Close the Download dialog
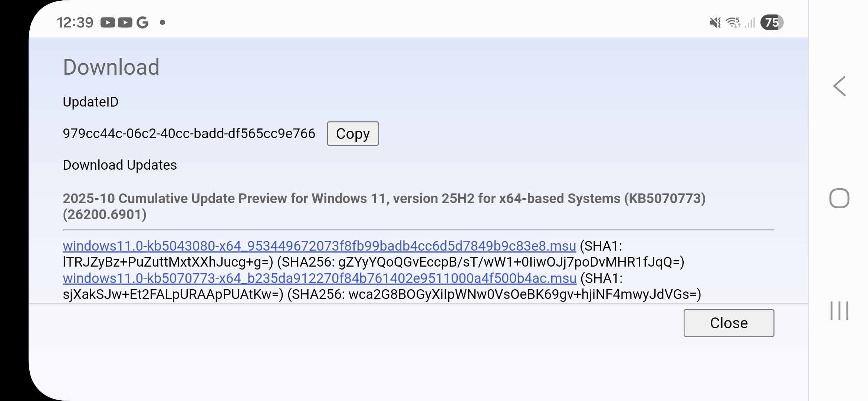The width and height of the screenshot is (868, 401). coord(729,323)
